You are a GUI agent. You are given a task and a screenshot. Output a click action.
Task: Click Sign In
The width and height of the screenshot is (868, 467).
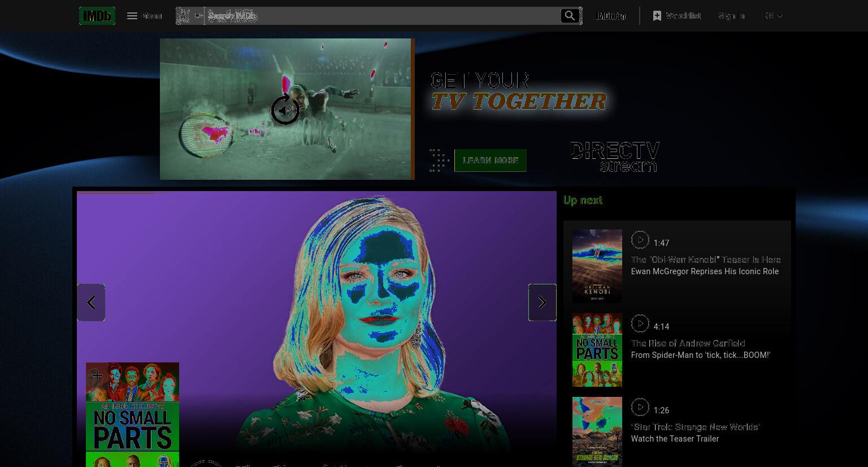click(x=732, y=16)
